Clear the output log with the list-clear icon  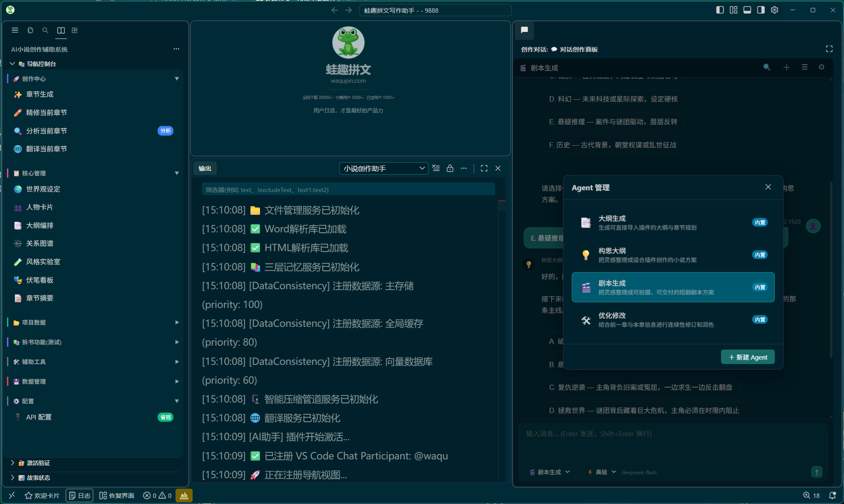pos(436,168)
